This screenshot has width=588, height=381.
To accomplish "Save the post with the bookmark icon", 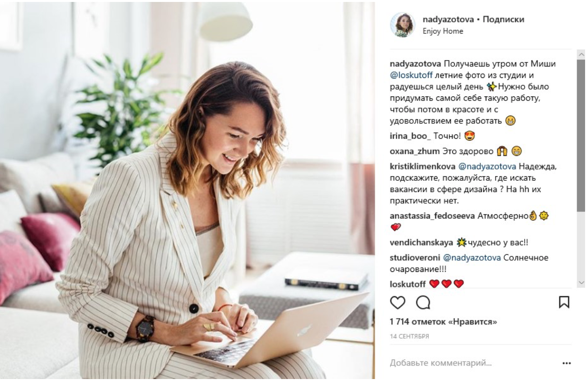I will pyautogui.click(x=564, y=304).
